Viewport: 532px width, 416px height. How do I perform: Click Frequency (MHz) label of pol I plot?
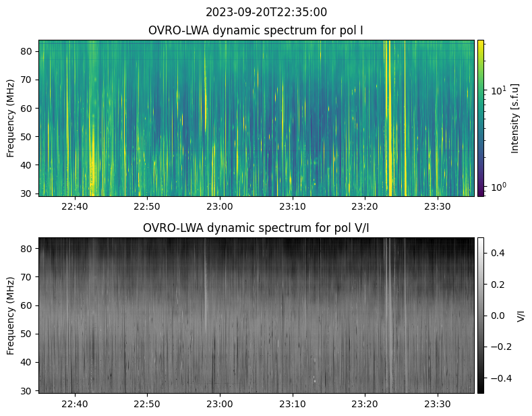point(11,118)
